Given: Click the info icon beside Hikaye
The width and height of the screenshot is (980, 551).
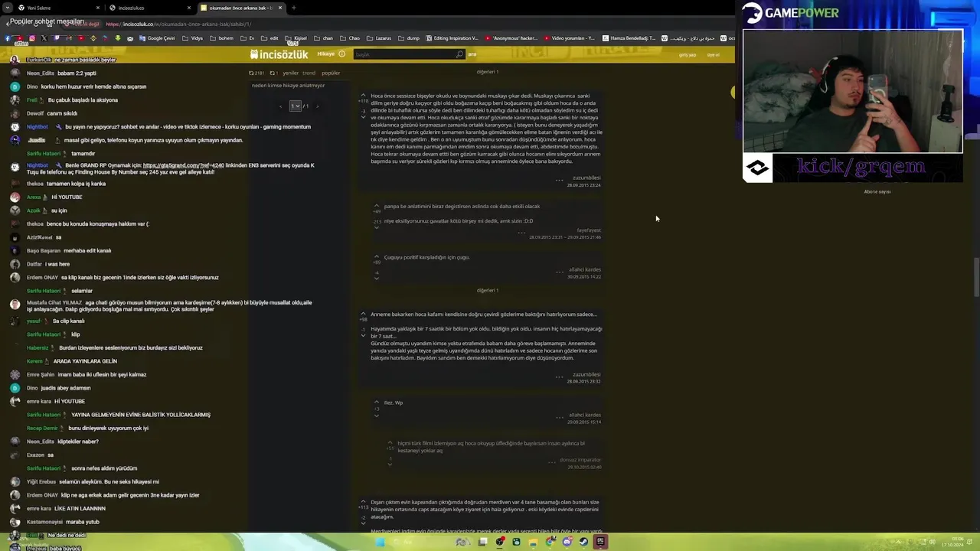Looking at the screenshot, I should click(x=341, y=54).
